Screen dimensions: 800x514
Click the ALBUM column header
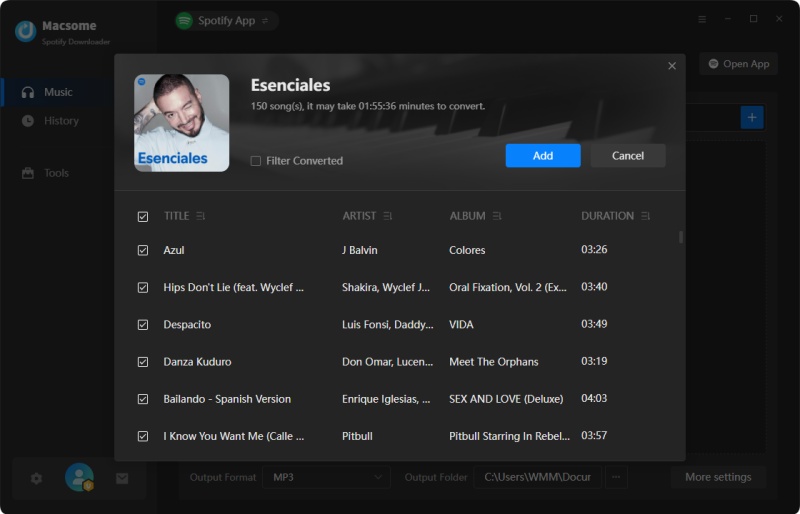pyautogui.click(x=467, y=216)
